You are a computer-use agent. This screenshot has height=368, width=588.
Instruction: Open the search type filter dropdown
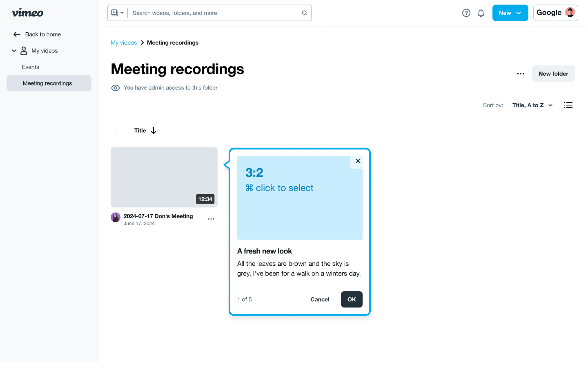[x=118, y=13]
